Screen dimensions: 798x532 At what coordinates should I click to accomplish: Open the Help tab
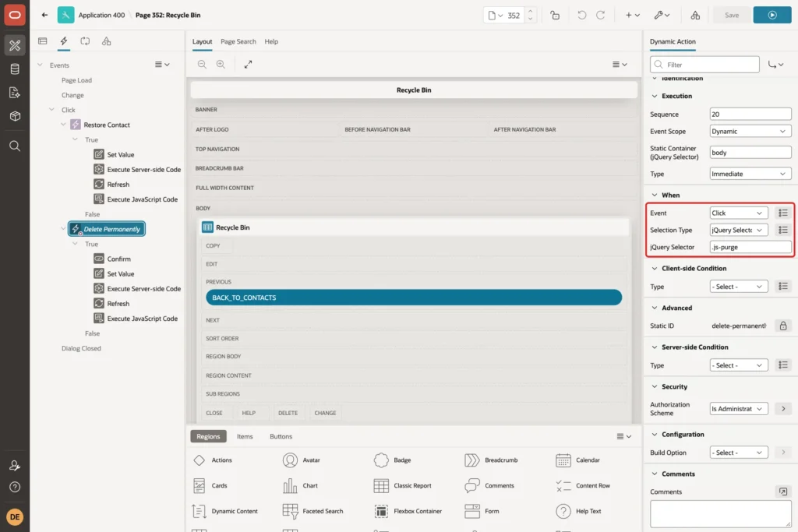[271, 42]
